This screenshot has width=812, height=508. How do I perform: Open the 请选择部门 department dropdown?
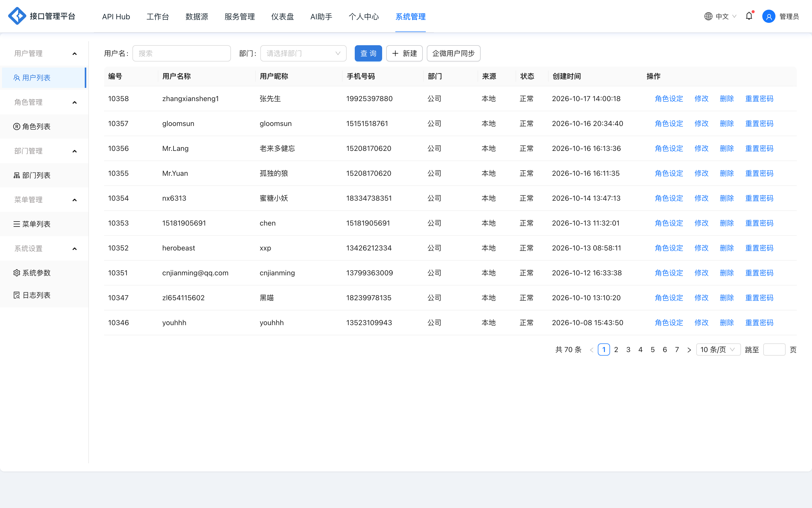click(x=303, y=53)
